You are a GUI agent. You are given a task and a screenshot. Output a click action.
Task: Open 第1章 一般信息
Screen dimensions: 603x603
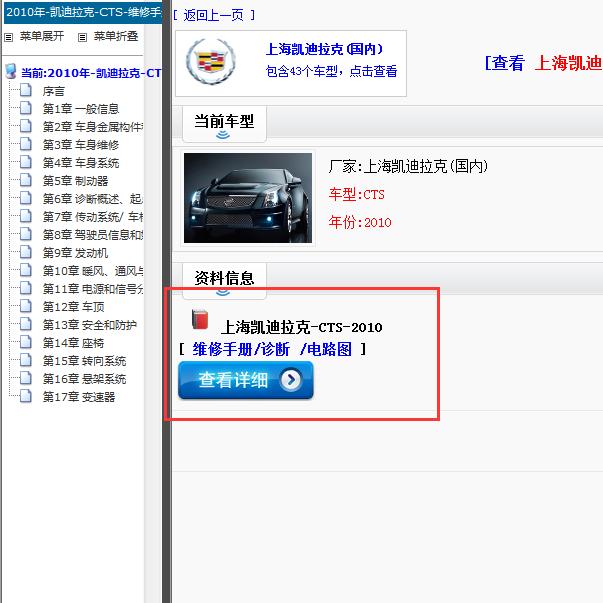coord(81,109)
